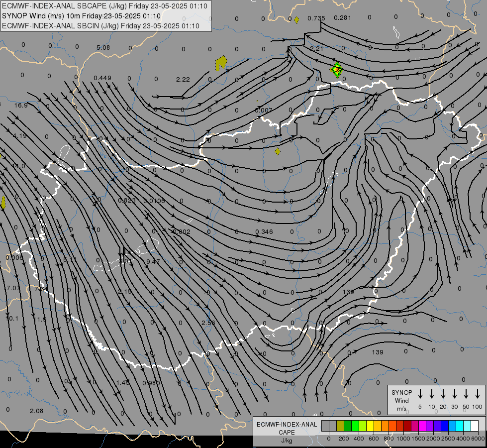This screenshot has width=487, height=448.
Task: Select the map value 2.15
Action: point(125,292)
